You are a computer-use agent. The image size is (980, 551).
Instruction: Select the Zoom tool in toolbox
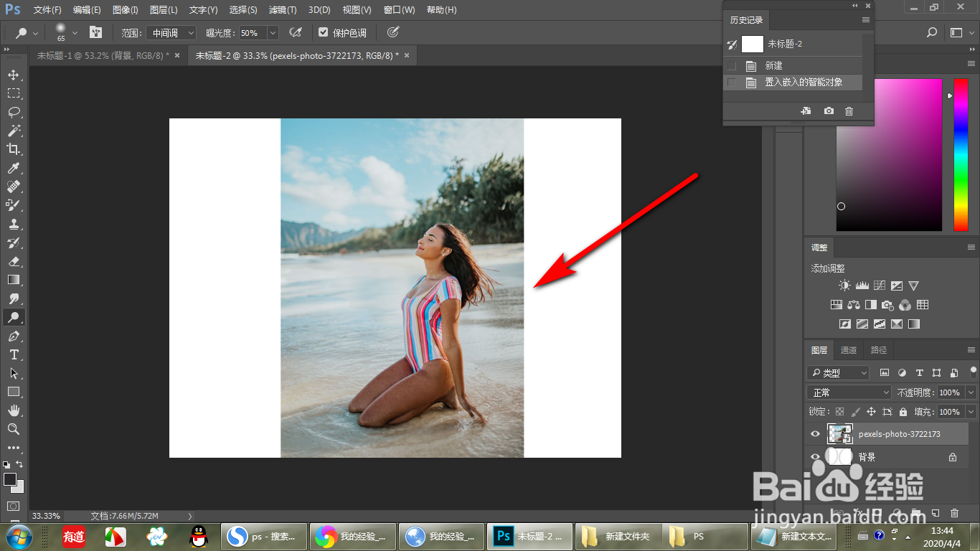[x=14, y=429]
